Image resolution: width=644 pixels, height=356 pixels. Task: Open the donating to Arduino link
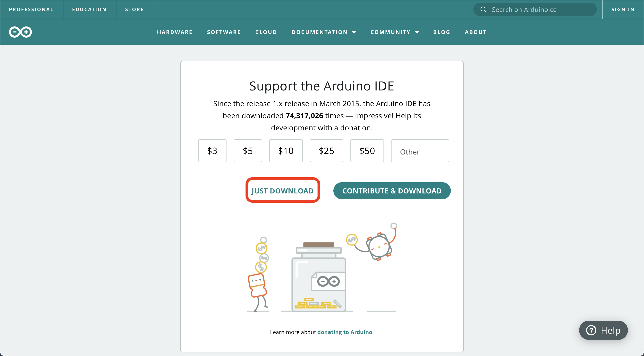point(345,332)
